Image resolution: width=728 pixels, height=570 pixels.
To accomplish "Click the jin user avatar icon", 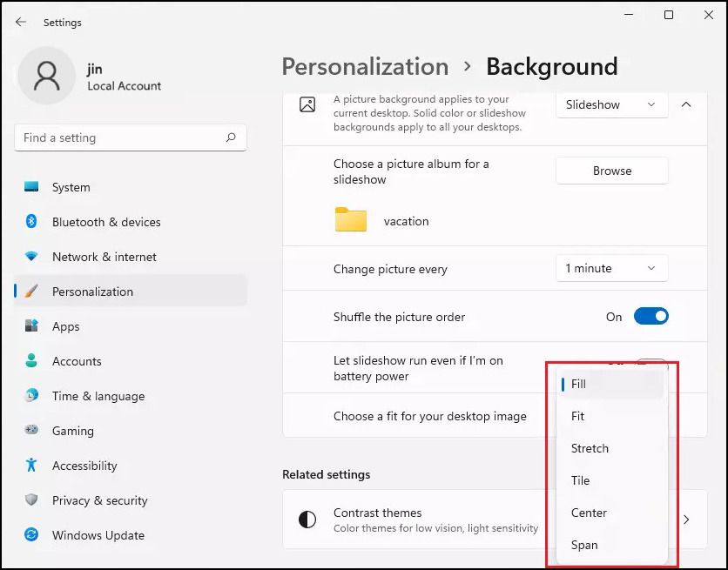I will click(47, 76).
